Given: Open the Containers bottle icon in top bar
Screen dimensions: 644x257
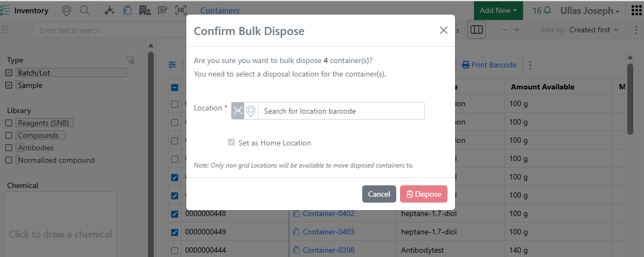Looking at the screenshot, I should (x=127, y=11).
